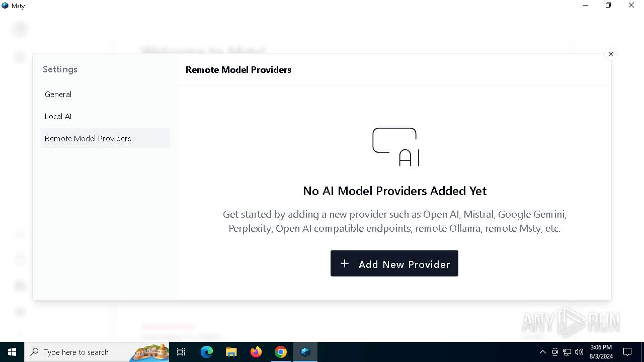Select Remote Model Providers in the sidebar

click(105, 138)
